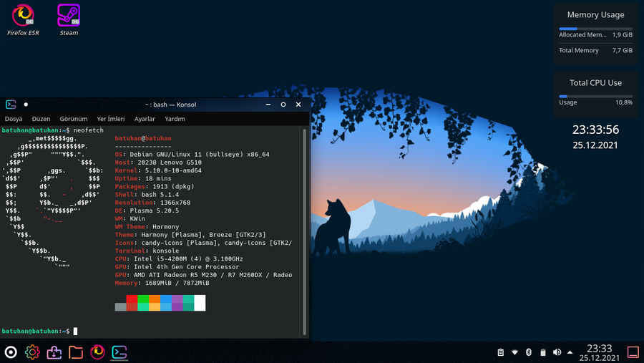Check the battery tray icon
This screenshot has width=644, height=363.
(543, 352)
